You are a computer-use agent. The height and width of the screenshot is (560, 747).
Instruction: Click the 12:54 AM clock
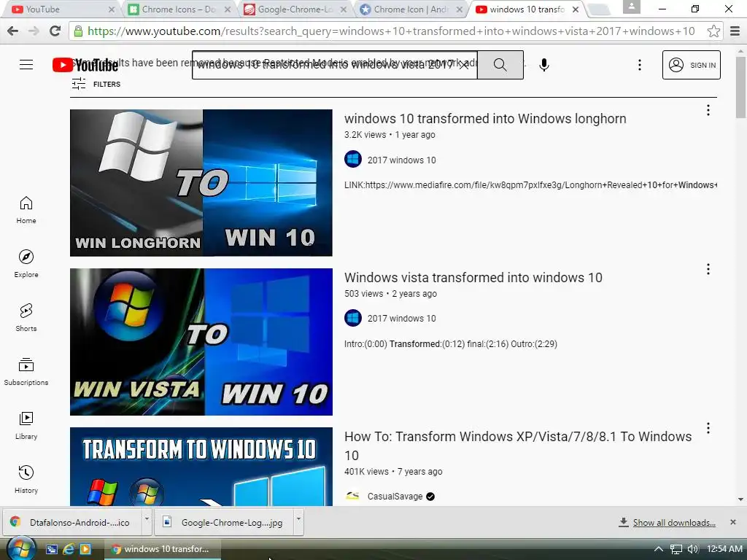coord(724,549)
